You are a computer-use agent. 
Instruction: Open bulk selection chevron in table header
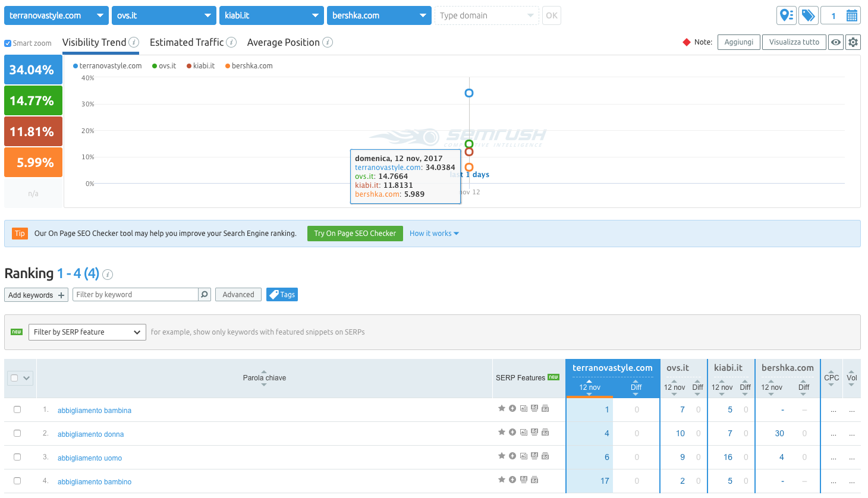[26, 378]
